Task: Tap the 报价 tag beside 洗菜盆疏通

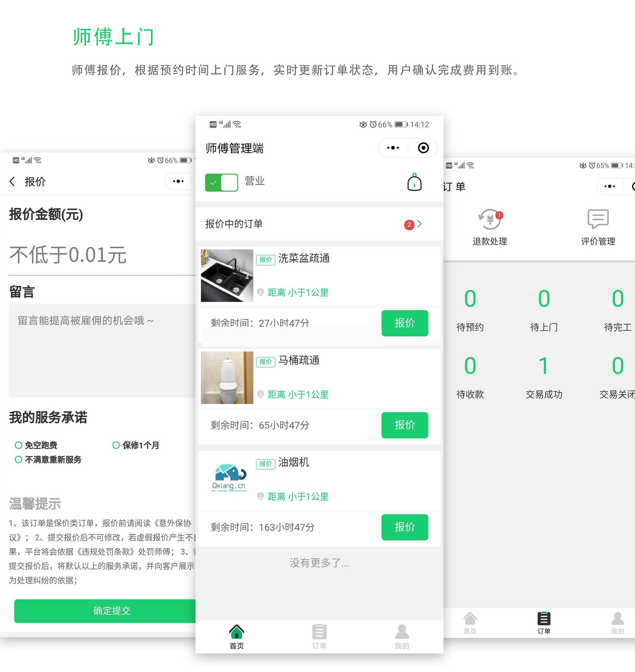Action: (265, 260)
